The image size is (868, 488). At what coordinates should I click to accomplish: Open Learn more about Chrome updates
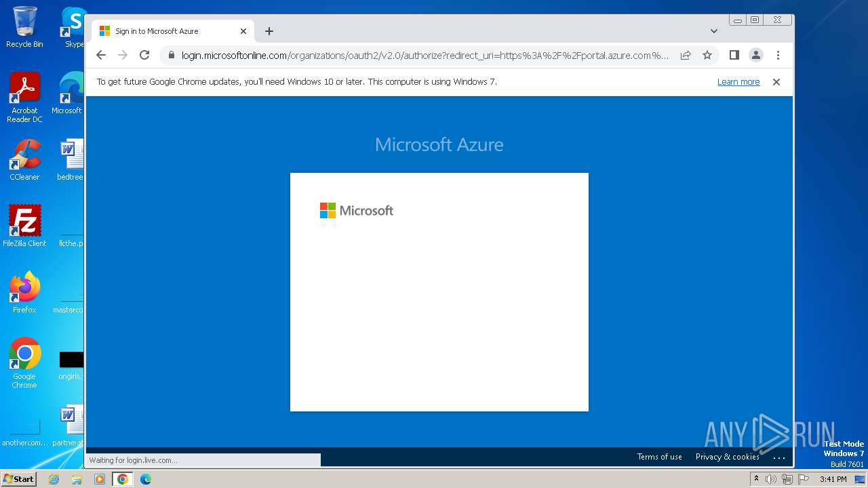pyautogui.click(x=738, y=81)
